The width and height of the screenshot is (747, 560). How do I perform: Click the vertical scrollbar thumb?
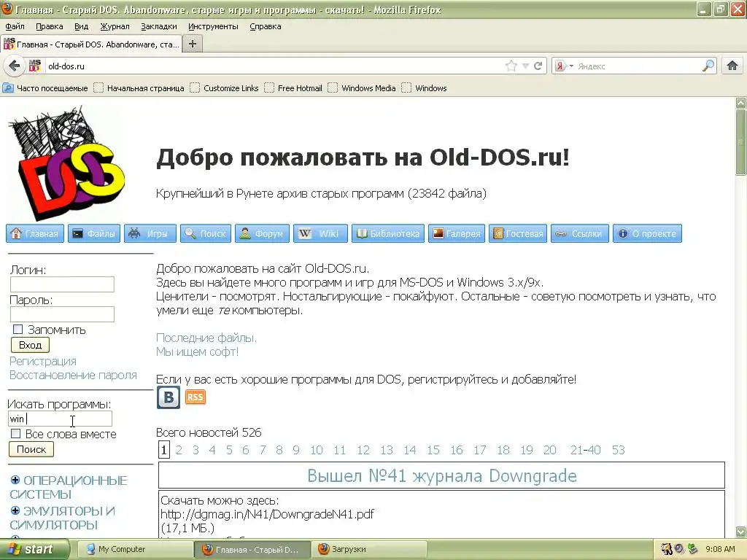741,142
